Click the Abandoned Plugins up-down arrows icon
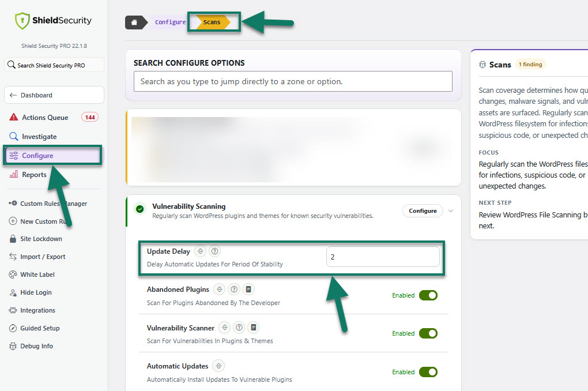The image size is (588, 391). point(220,290)
